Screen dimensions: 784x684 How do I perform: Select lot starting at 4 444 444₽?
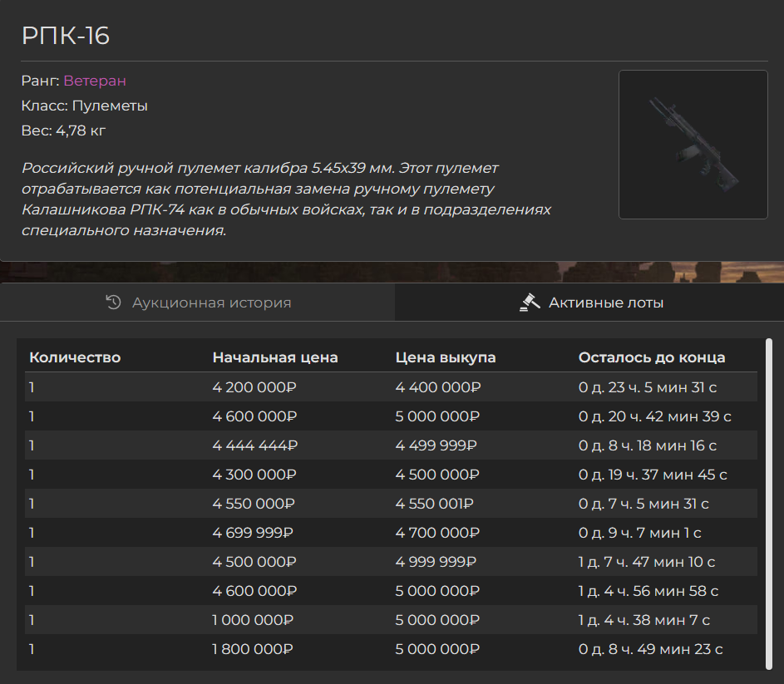[x=391, y=445]
